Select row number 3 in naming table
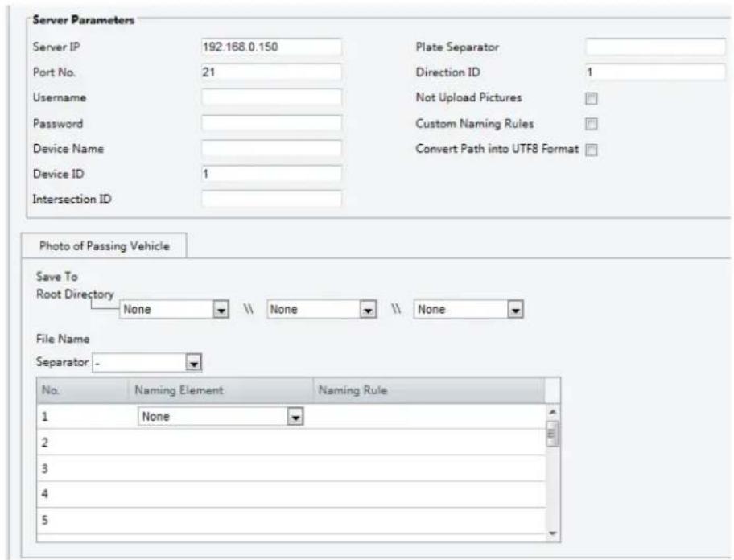The image size is (734, 560). tap(291, 468)
